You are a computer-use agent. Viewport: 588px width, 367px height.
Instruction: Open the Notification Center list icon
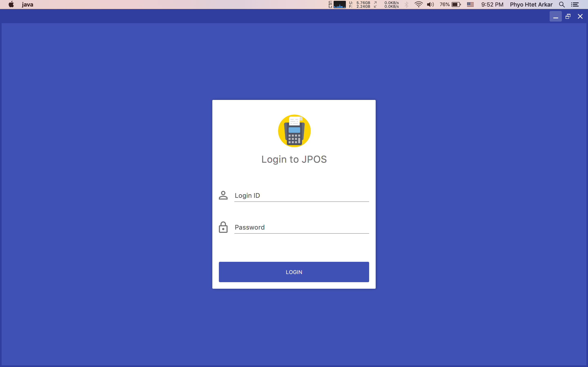(575, 4)
